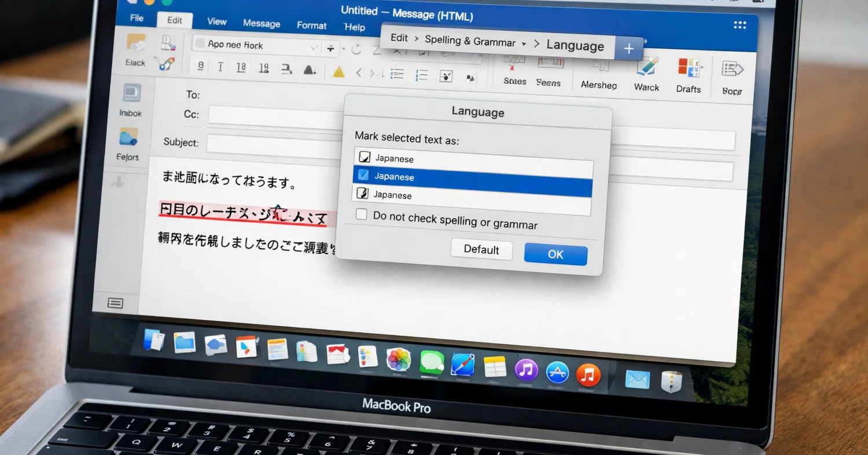Open the purple iTunes icon in dock
The height and width of the screenshot is (455, 868).
(x=526, y=370)
